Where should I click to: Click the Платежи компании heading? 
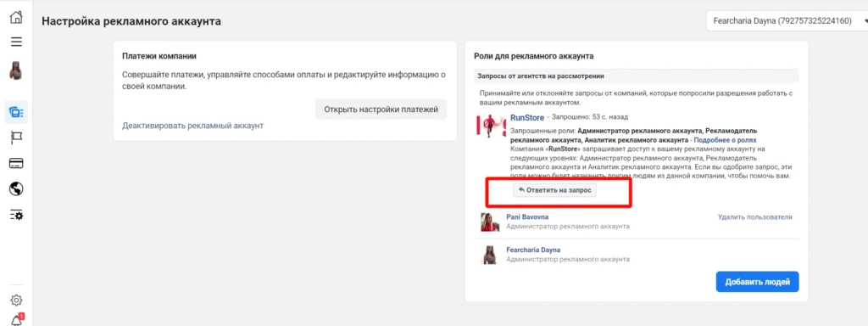159,56
